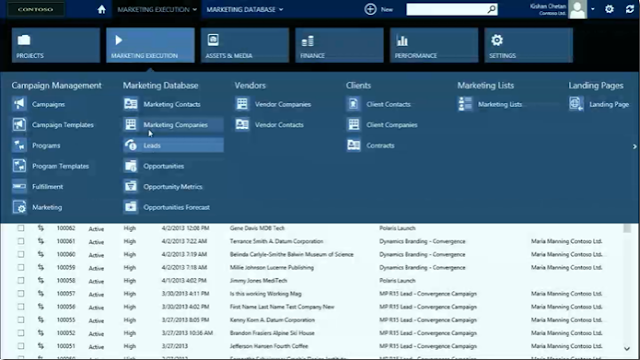Select checkbox for lead 100052
The width and height of the screenshot is (640, 360).
[x=21, y=333]
